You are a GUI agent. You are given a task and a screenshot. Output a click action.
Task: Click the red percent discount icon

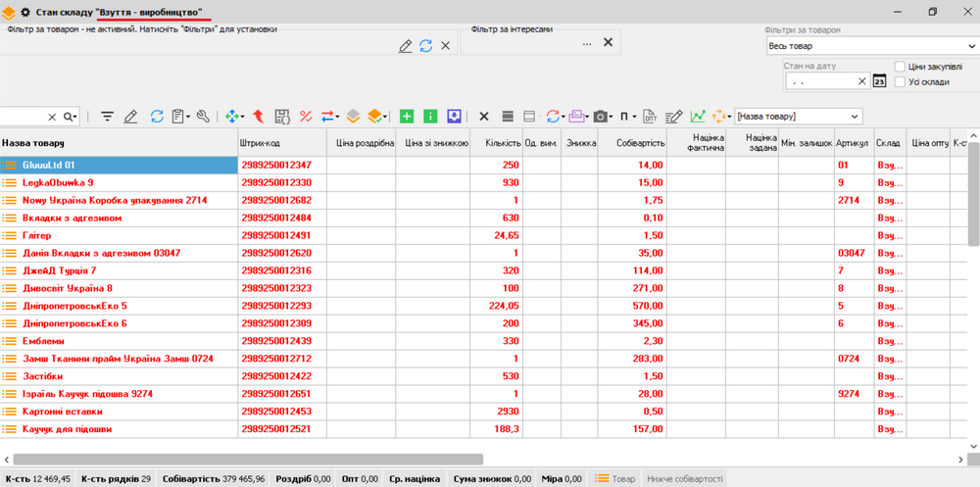pos(306,117)
